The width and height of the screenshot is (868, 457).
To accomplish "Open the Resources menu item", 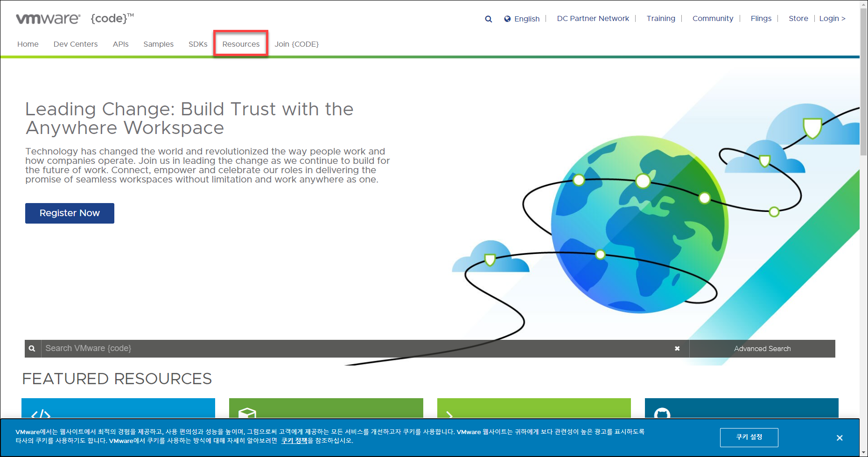I will 241,44.
